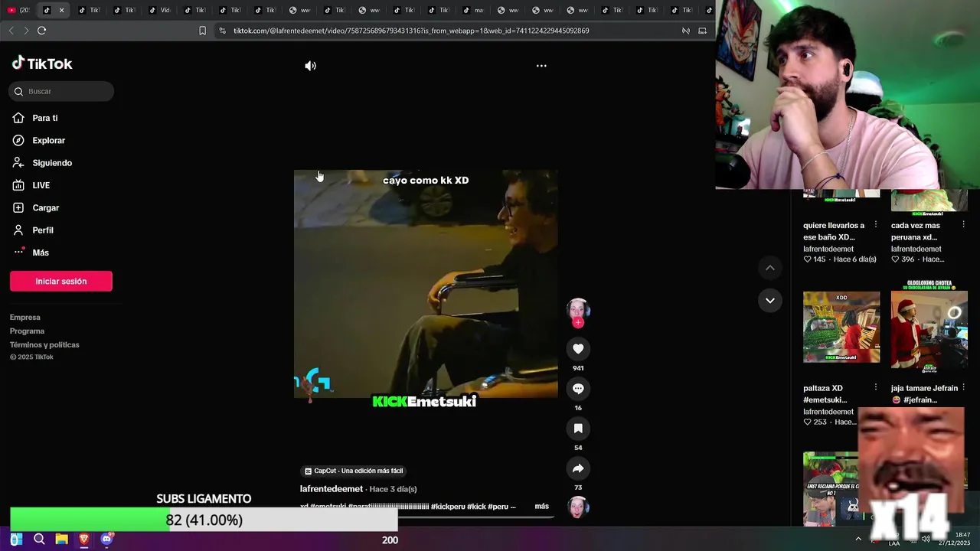The image size is (980, 551).
Task: Click lafrentedeemet under 'quiere llevarlos' card
Action: (x=828, y=249)
